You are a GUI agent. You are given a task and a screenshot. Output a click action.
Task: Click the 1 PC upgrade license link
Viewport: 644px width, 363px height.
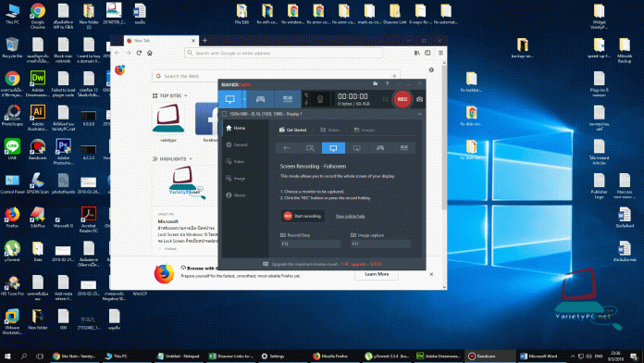[362, 264]
